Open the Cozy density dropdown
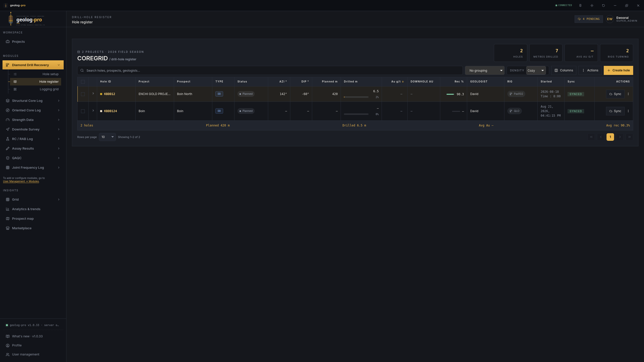The width and height of the screenshot is (644, 362). pyautogui.click(x=536, y=70)
